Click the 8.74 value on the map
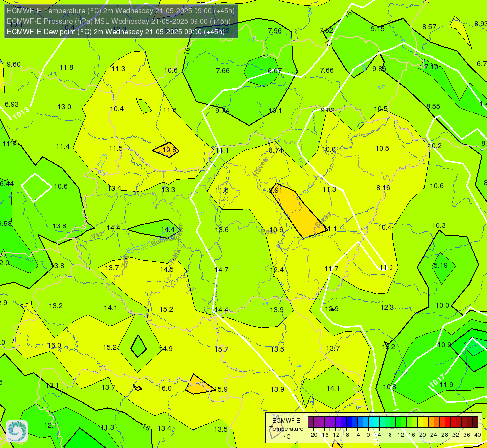The image size is (487, 448). 276,150
